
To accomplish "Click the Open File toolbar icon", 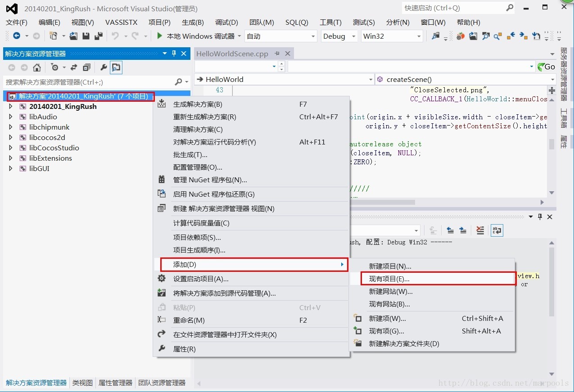I will coord(73,36).
